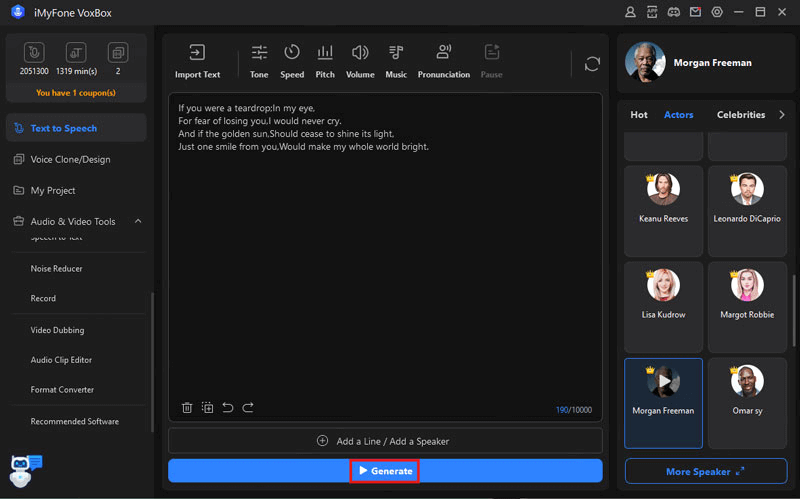
Task: Add background Music
Action: tap(396, 61)
